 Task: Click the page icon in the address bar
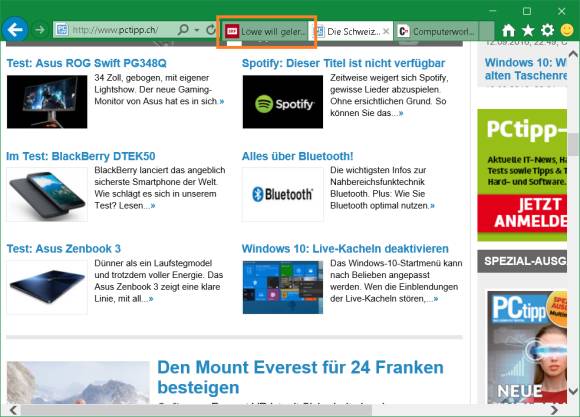(x=62, y=30)
